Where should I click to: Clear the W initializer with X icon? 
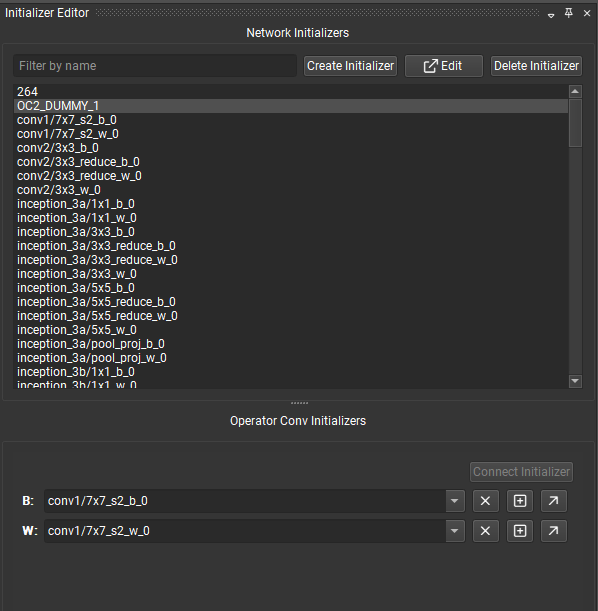[x=485, y=531]
